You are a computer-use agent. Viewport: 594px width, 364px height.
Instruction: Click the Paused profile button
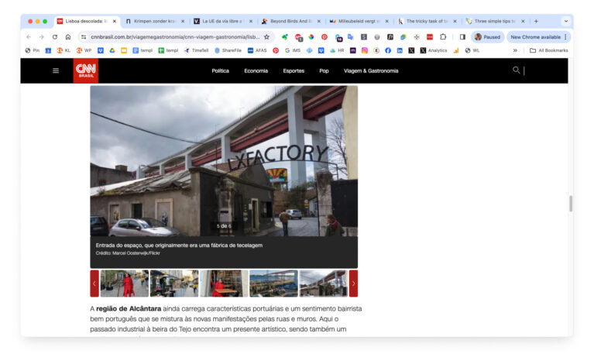[487, 36]
